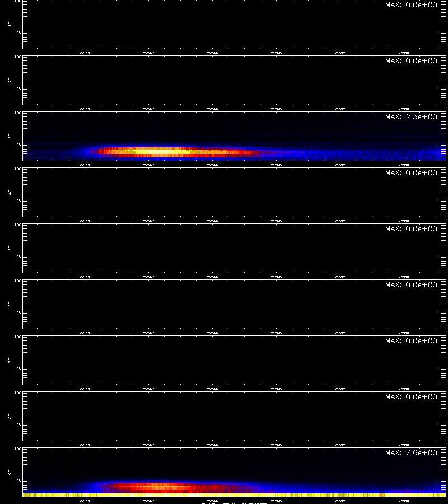Select the 10 tick label on the 3F axis
This screenshot has height=504, width=448.
[19, 144]
